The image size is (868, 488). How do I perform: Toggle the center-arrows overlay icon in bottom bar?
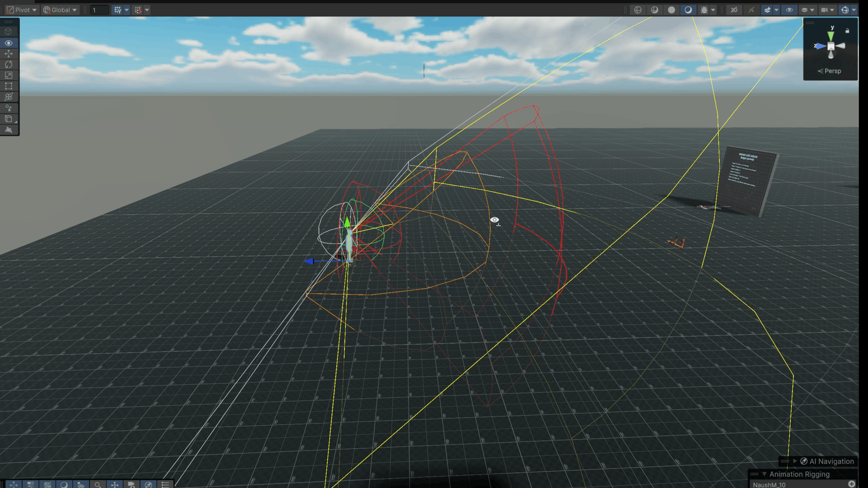[x=115, y=484]
